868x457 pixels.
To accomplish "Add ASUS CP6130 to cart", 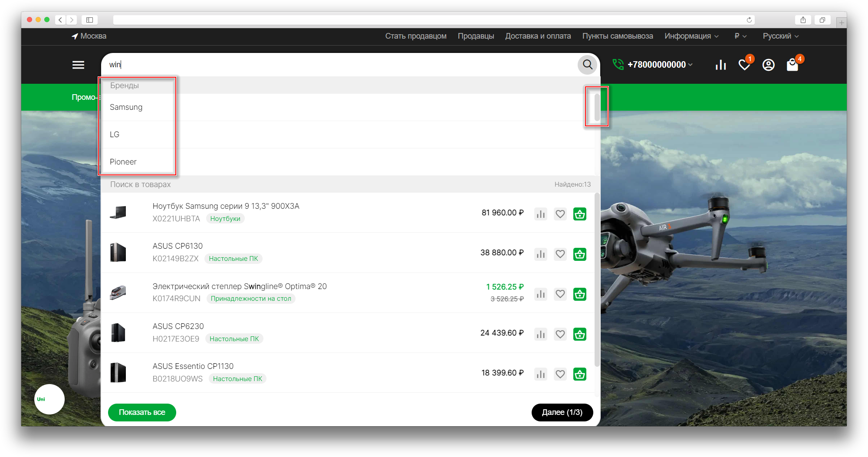I will coord(579,254).
